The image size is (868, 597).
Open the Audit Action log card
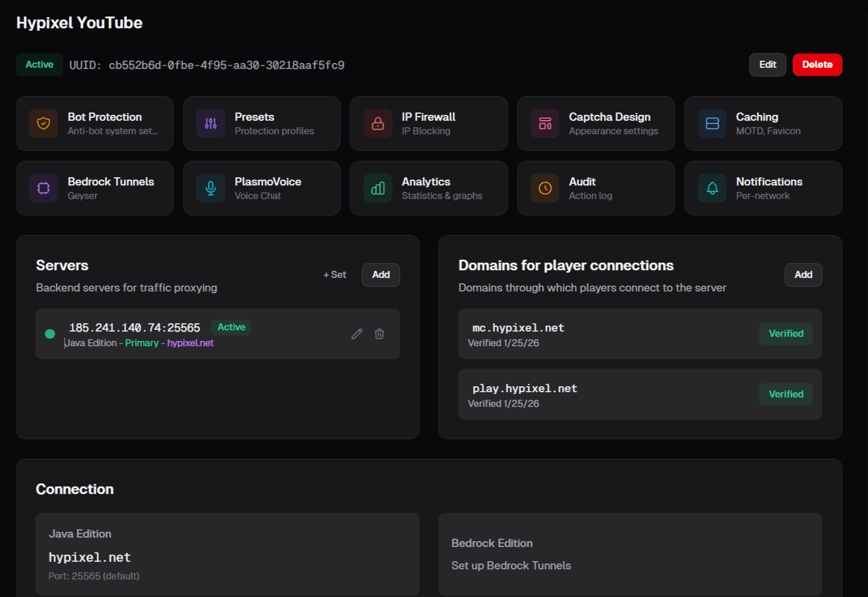tap(596, 188)
